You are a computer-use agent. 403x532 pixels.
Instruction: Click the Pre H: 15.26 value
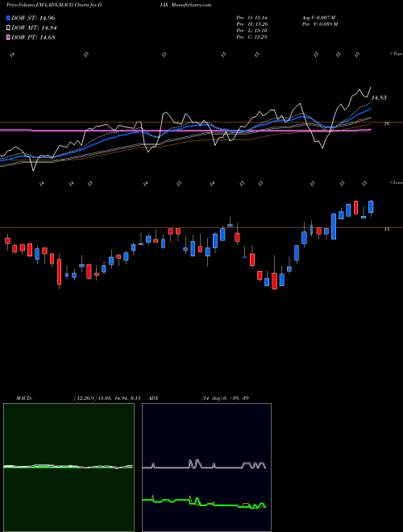click(252, 24)
